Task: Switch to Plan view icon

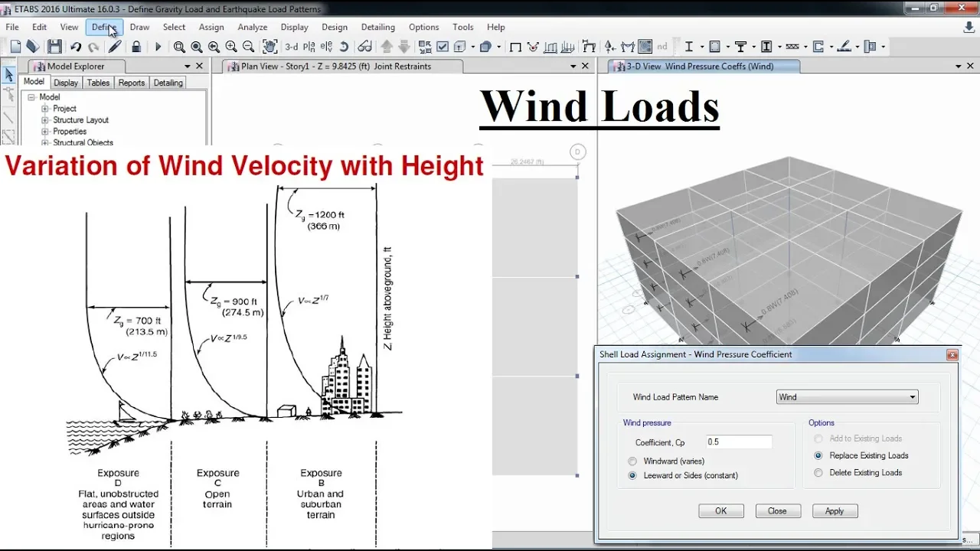Action: 309,47
